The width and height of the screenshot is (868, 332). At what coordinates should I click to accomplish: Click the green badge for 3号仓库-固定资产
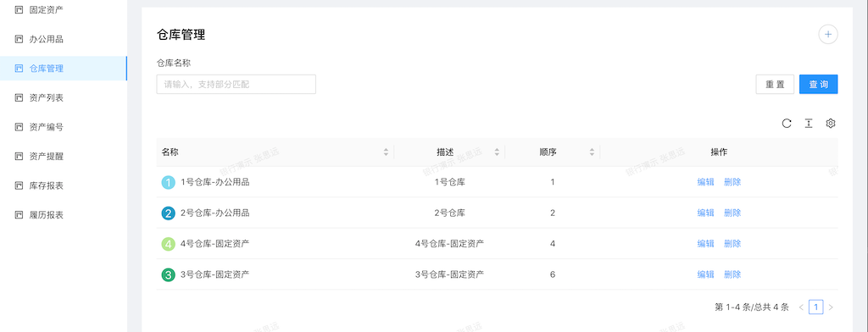point(169,274)
